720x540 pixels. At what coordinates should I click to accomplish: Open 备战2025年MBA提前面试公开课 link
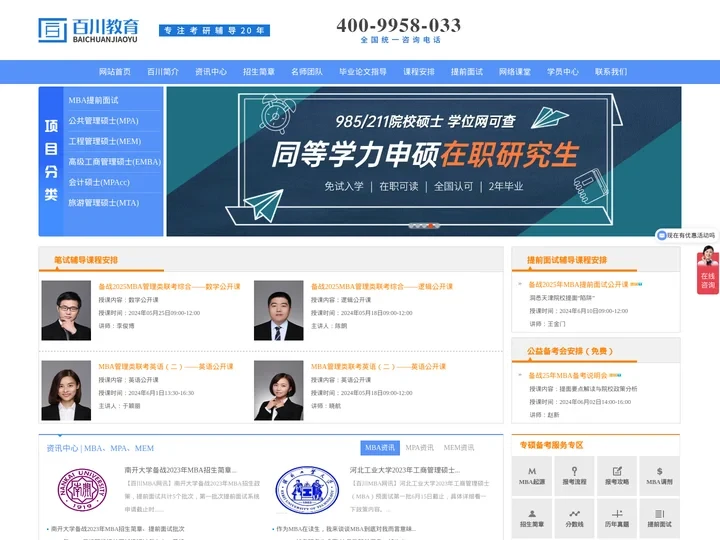pos(579,285)
